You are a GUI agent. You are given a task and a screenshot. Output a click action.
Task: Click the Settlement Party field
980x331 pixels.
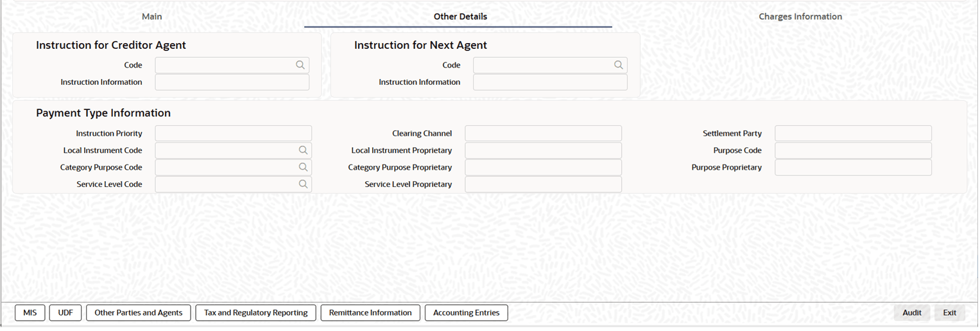853,134
